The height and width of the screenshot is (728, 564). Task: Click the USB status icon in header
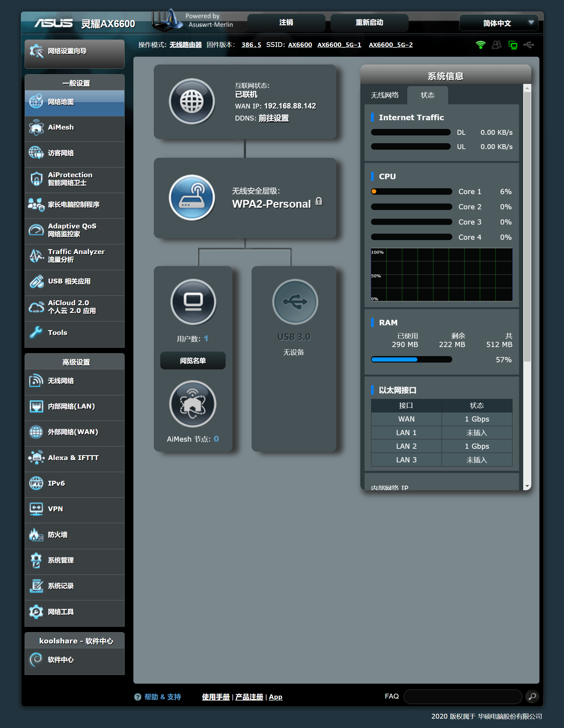[529, 45]
